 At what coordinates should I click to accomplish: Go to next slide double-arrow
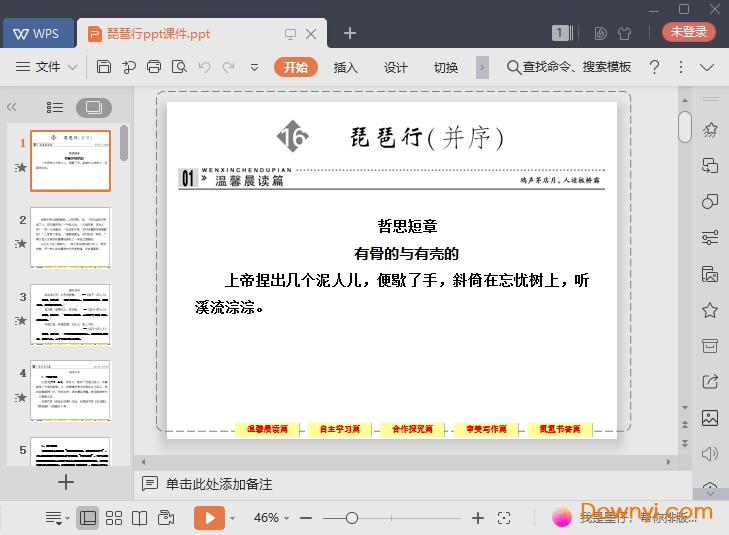click(x=685, y=443)
